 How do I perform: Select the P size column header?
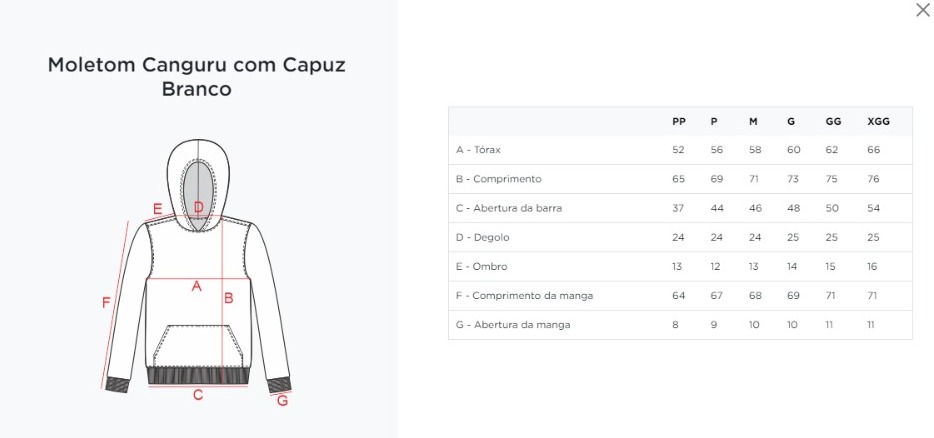click(714, 121)
